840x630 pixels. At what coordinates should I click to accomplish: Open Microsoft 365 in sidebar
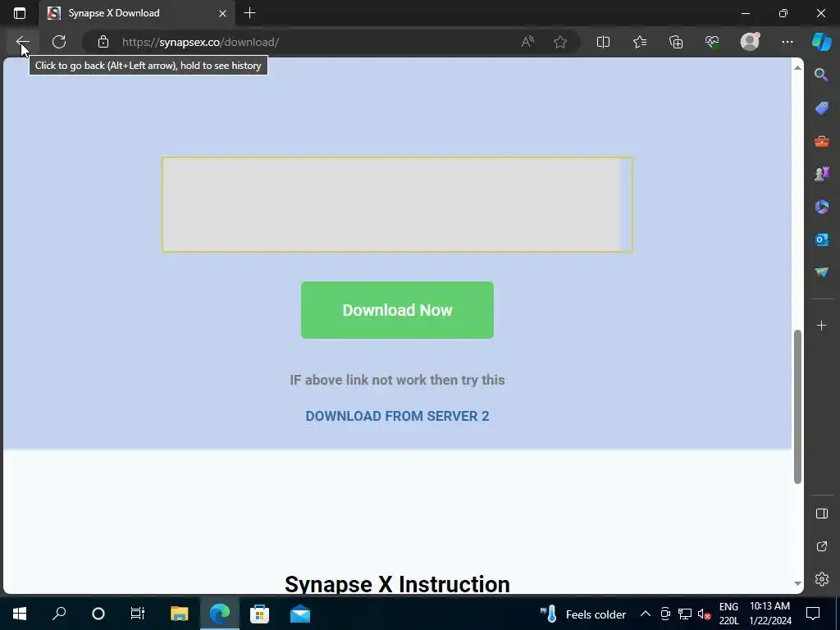(822, 207)
